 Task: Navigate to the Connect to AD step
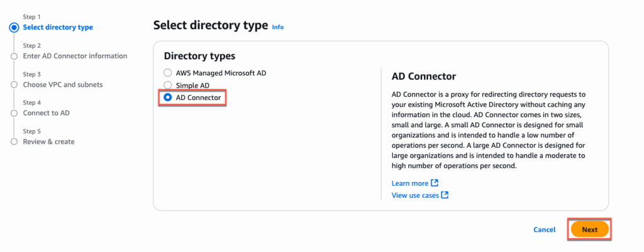[46, 113]
